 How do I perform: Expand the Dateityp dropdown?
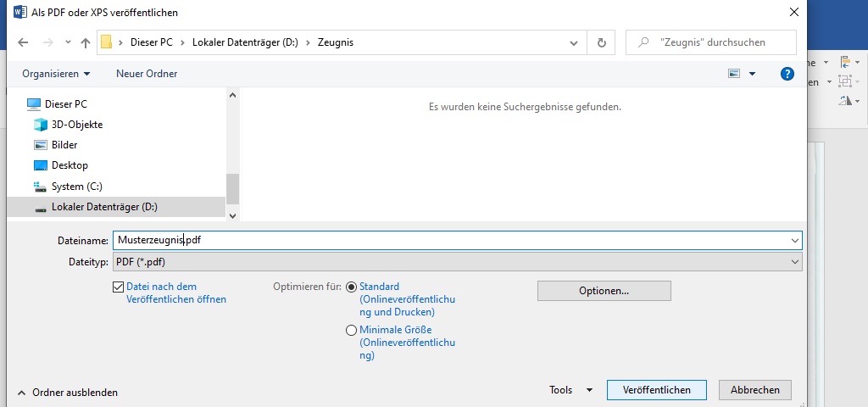[794, 263]
